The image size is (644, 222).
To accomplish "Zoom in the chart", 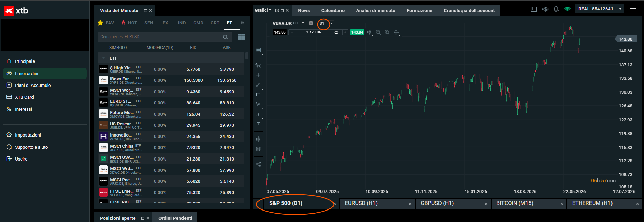I will [x=387, y=32].
